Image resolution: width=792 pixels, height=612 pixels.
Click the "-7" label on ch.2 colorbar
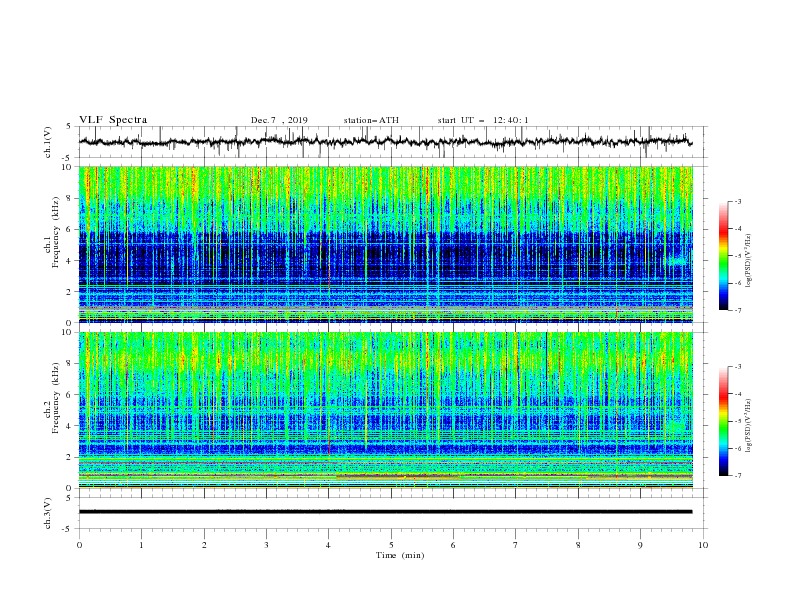738,476
